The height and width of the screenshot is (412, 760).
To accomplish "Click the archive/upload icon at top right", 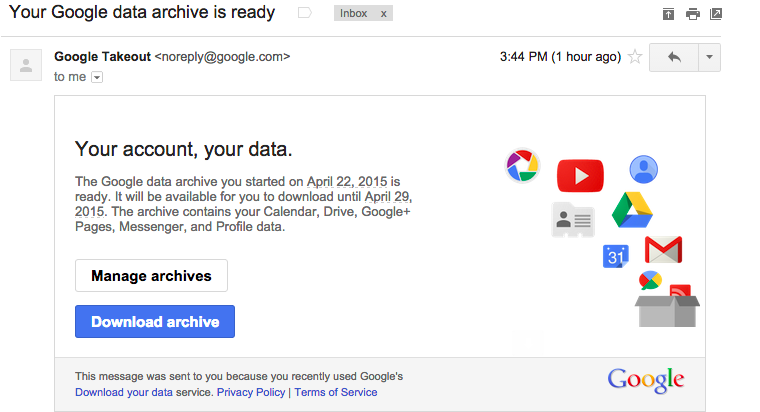I will pyautogui.click(x=668, y=14).
